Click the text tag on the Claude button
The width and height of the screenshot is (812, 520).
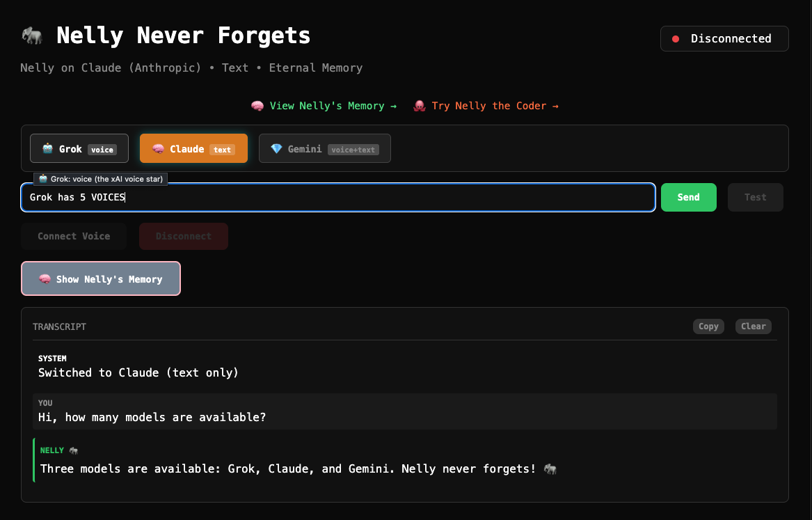[x=222, y=150]
